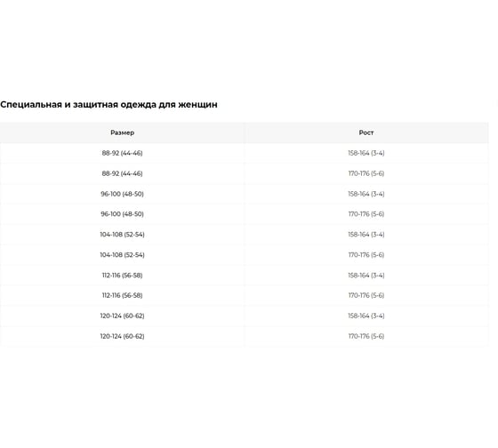This screenshot has width=498, height=448.
Task: Select size 96-100 (48-50) in the 158-164 row
Action: (x=123, y=194)
